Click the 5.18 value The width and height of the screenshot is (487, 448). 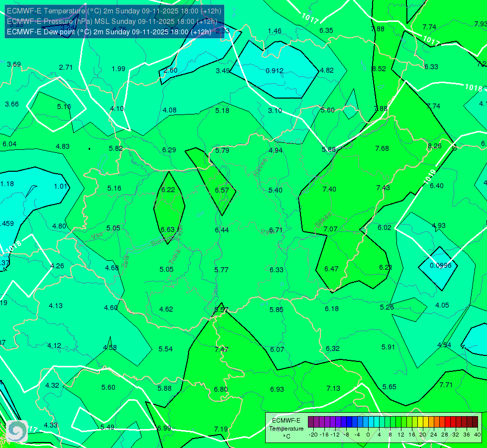pos(222,111)
